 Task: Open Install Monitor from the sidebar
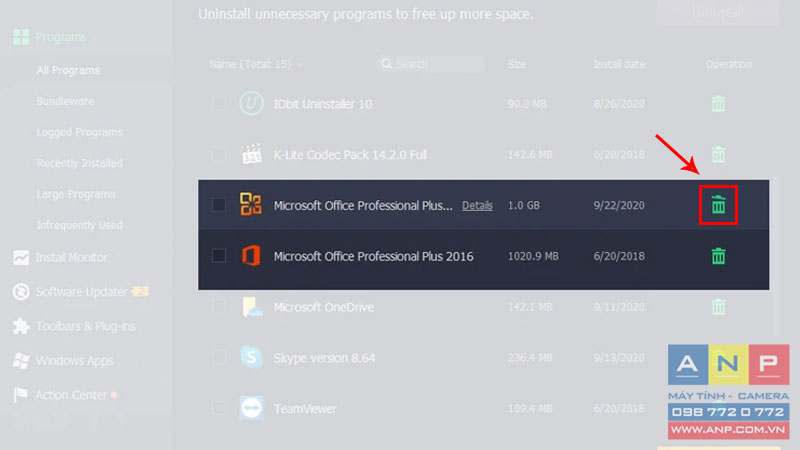tap(71, 258)
